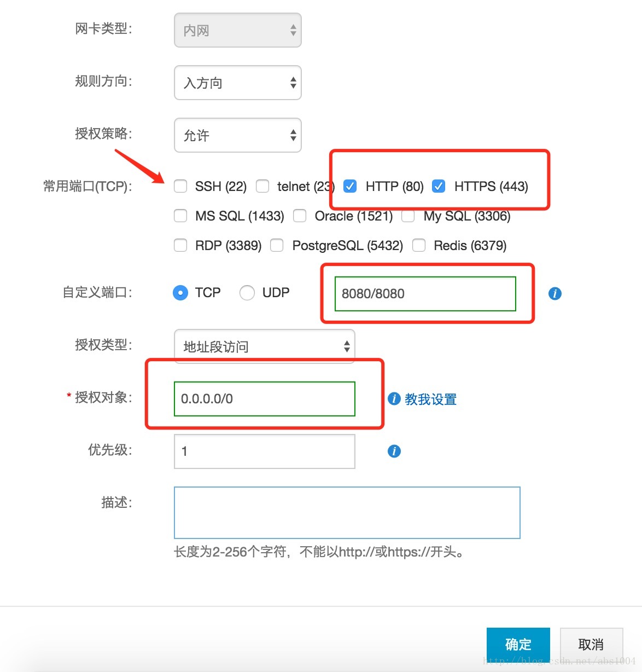Open the 授权策略 dropdown showing 允许
The width and height of the screenshot is (642, 672).
(238, 135)
